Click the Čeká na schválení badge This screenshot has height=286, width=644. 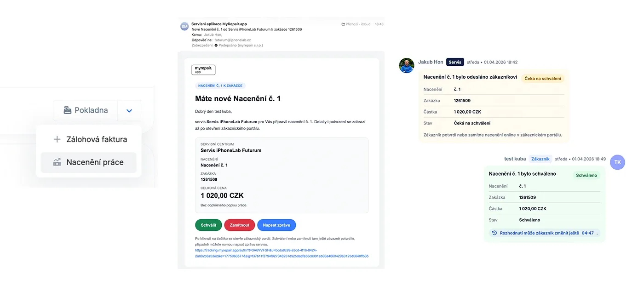pos(542,78)
